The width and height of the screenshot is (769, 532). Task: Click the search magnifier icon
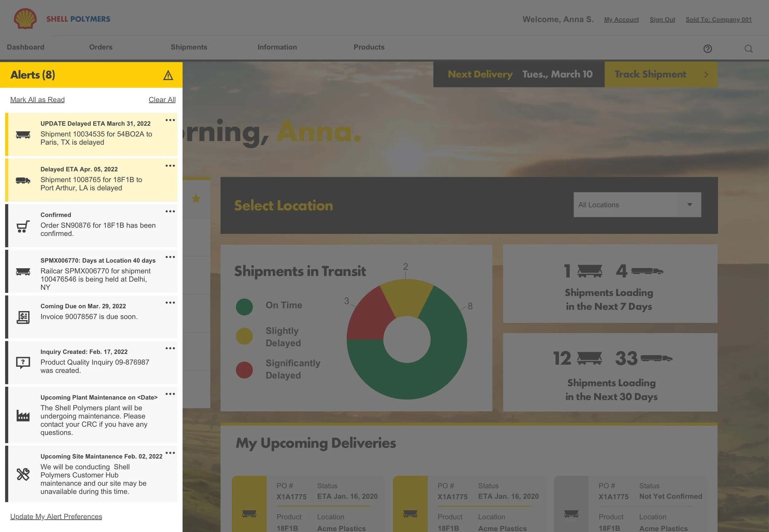point(748,49)
